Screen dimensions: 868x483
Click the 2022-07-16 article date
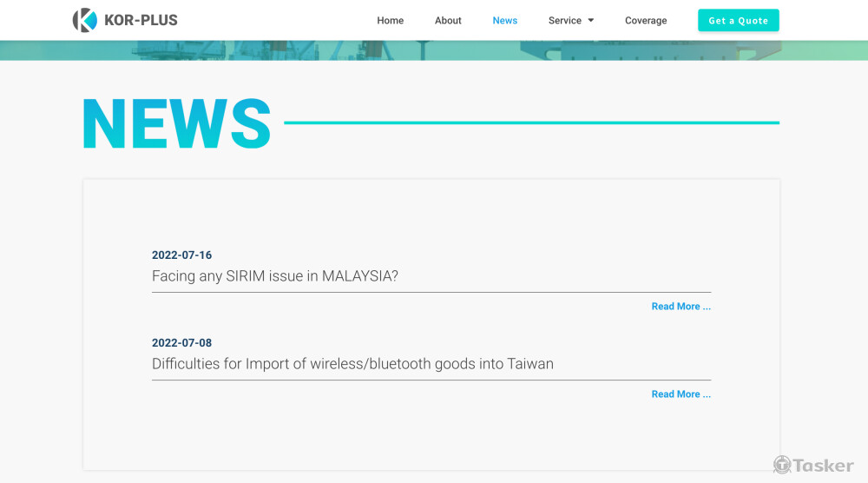[x=181, y=255]
